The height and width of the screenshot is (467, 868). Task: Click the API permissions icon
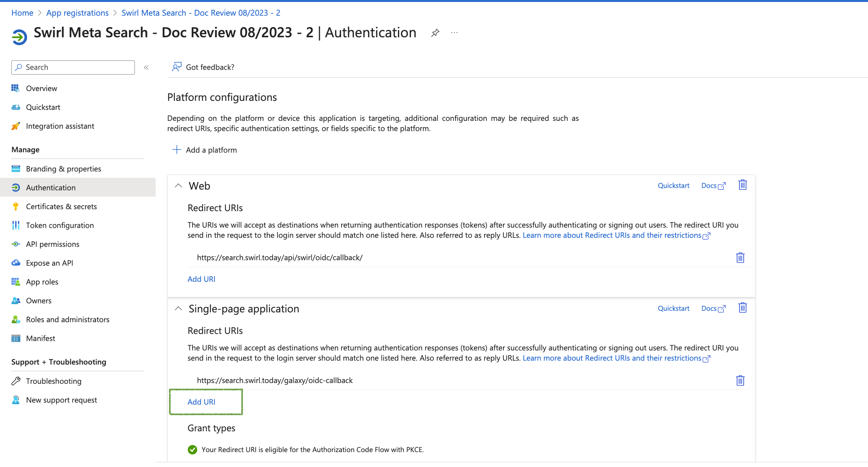[x=16, y=244]
